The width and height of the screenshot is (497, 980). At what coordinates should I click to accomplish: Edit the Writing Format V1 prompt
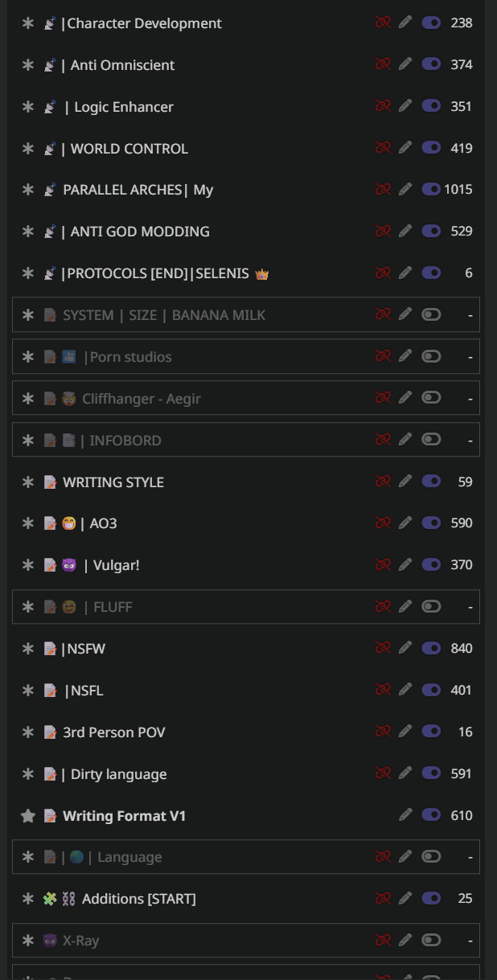click(405, 815)
